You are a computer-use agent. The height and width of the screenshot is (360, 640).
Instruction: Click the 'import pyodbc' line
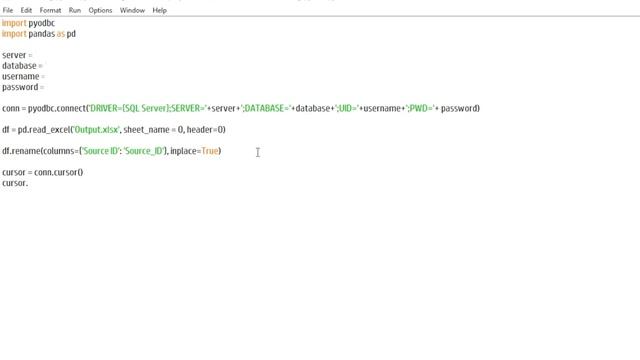pyautogui.click(x=29, y=23)
